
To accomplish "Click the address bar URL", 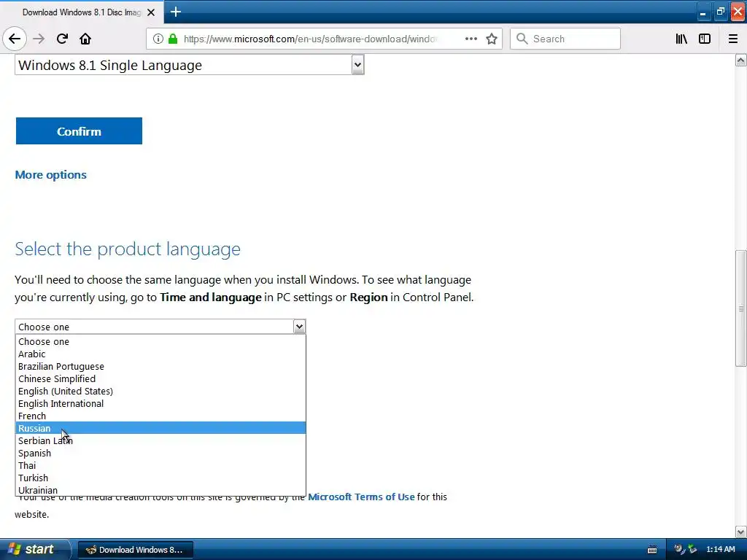I will (309, 39).
